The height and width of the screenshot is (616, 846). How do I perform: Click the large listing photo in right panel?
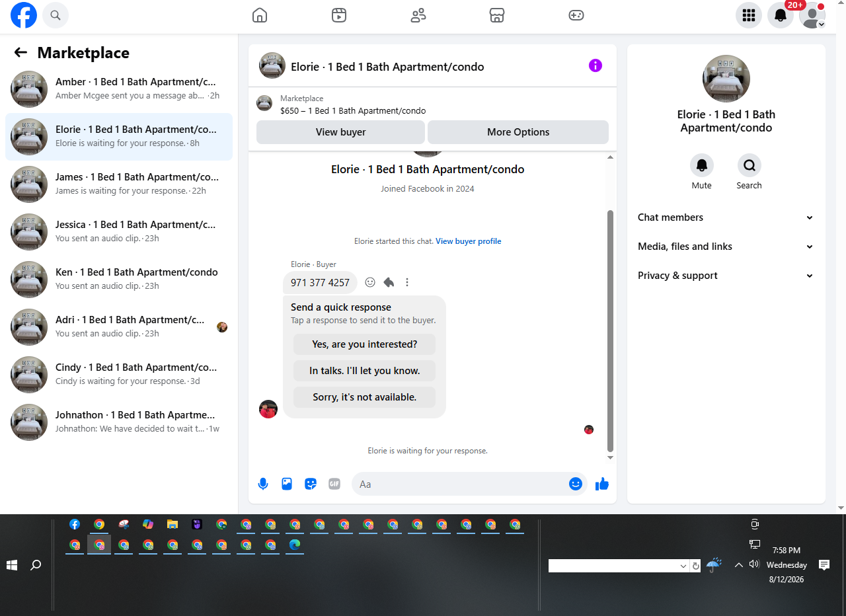tap(726, 79)
